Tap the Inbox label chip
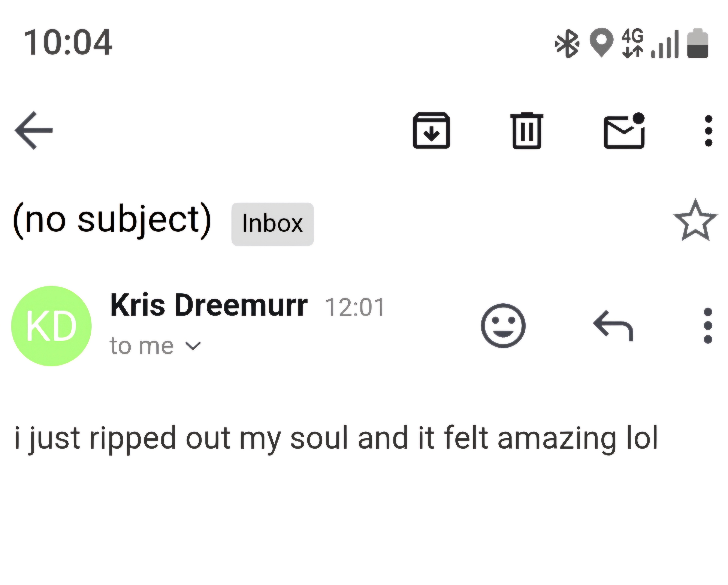This screenshot has height=585, width=728. (273, 224)
